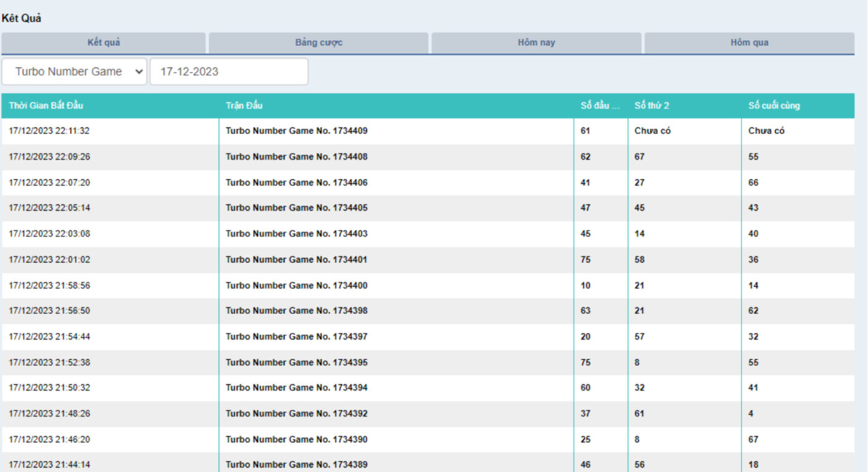Click last number 66 in game 1734406 row
The image size is (868, 472).
tap(753, 182)
